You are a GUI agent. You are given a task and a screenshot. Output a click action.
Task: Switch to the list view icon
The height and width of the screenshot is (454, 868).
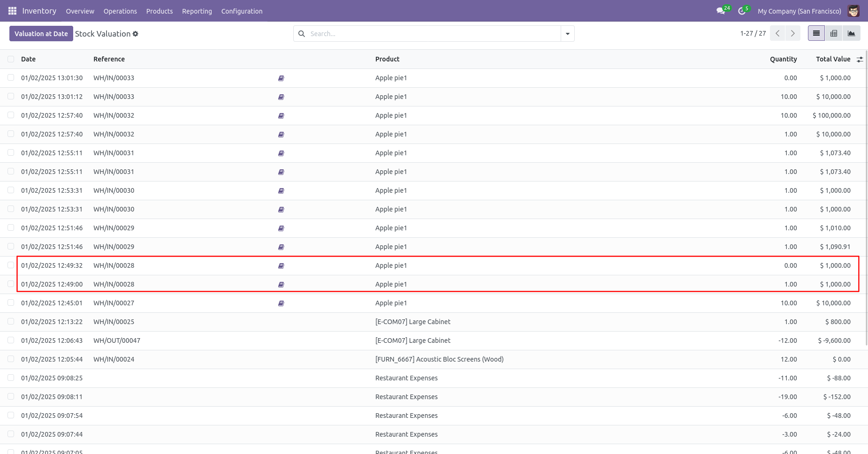point(816,33)
